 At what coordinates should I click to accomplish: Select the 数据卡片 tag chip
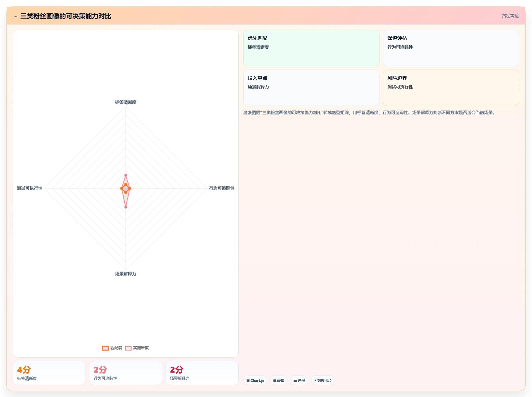coord(323,380)
